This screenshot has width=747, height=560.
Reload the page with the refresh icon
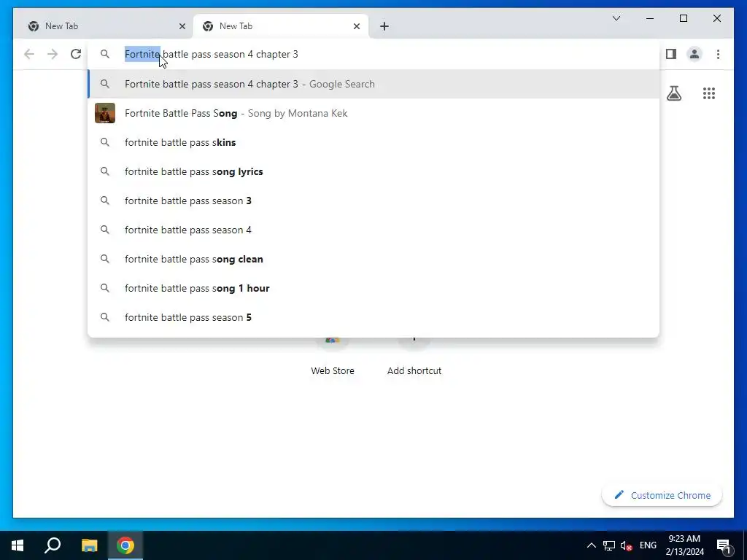pyautogui.click(x=76, y=54)
